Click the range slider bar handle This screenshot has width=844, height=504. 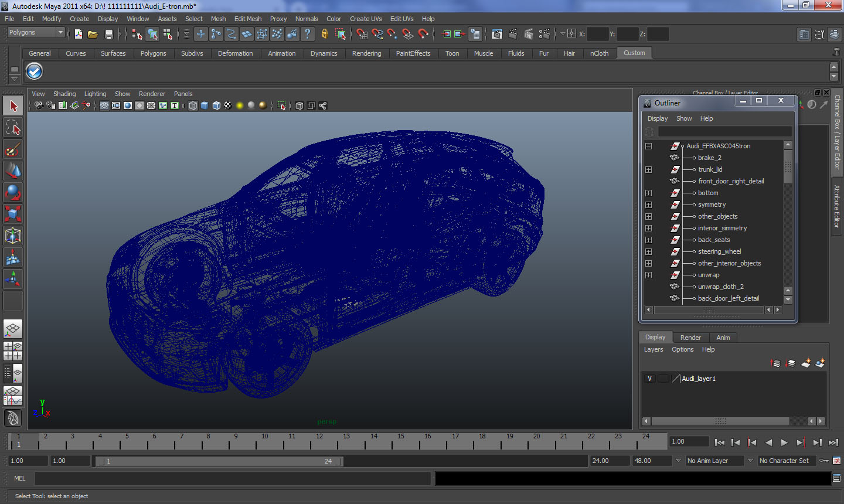[218, 461]
